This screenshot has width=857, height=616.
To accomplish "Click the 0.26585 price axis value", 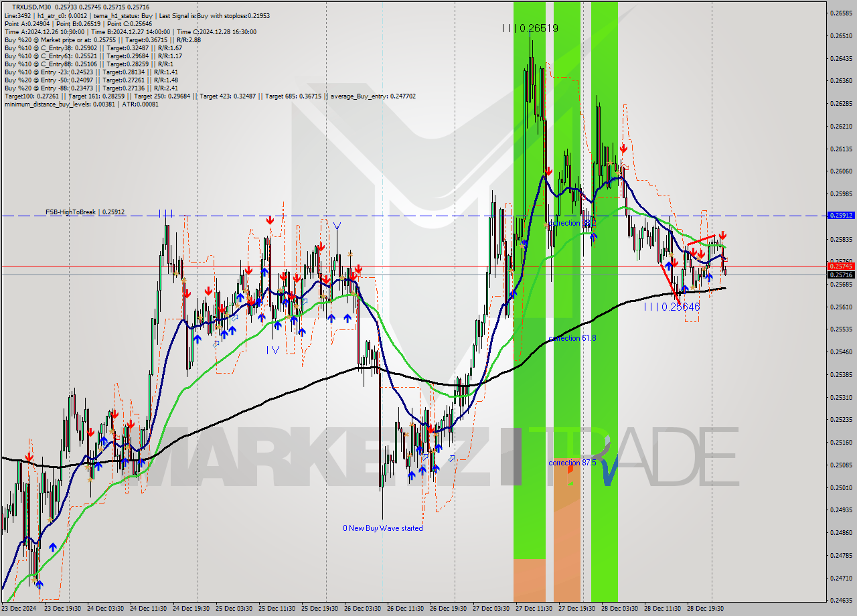I will tap(842, 13).
